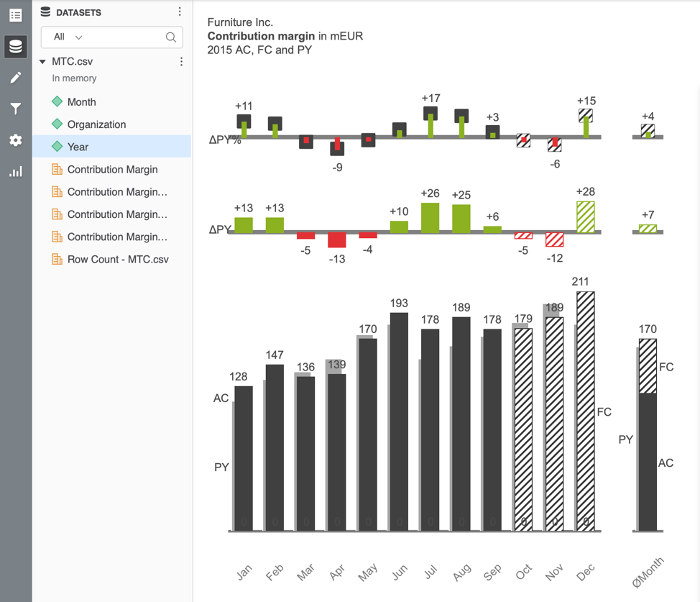Open the MTC.csv kebab menu
The image size is (700, 602).
coord(181,61)
